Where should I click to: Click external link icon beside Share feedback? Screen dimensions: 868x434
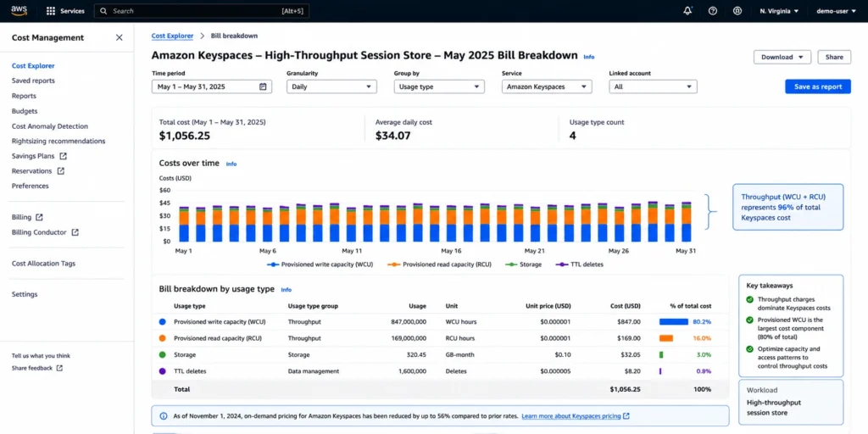[59, 368]
